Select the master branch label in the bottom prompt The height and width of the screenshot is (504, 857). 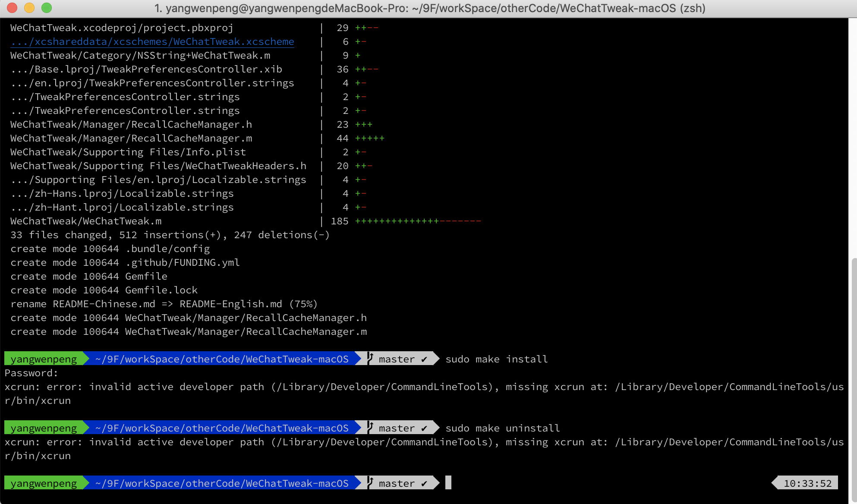click(397, 483)
